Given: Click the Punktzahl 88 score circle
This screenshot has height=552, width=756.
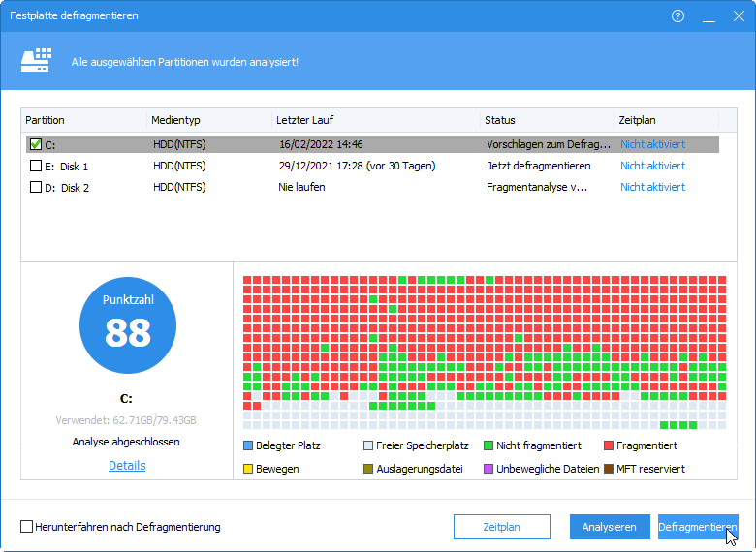Looking at the screenshot, I should (x=128, y=325).
